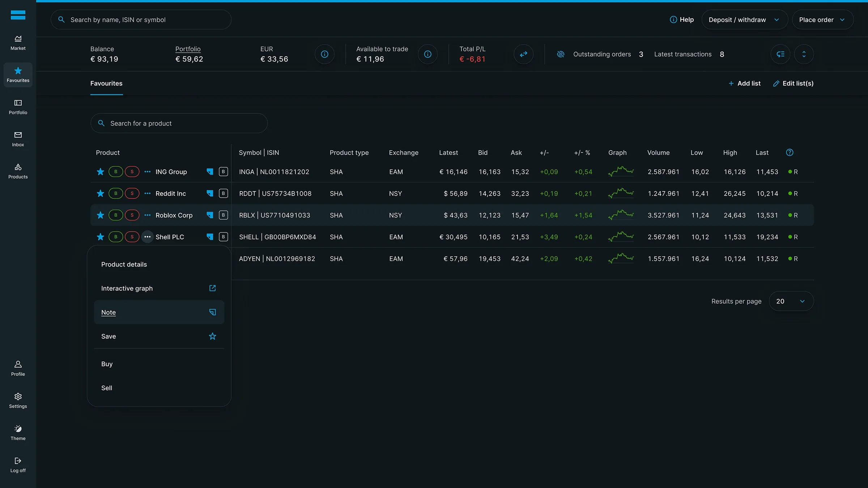
Task: Click Add list button
Action: click(744, 83)
